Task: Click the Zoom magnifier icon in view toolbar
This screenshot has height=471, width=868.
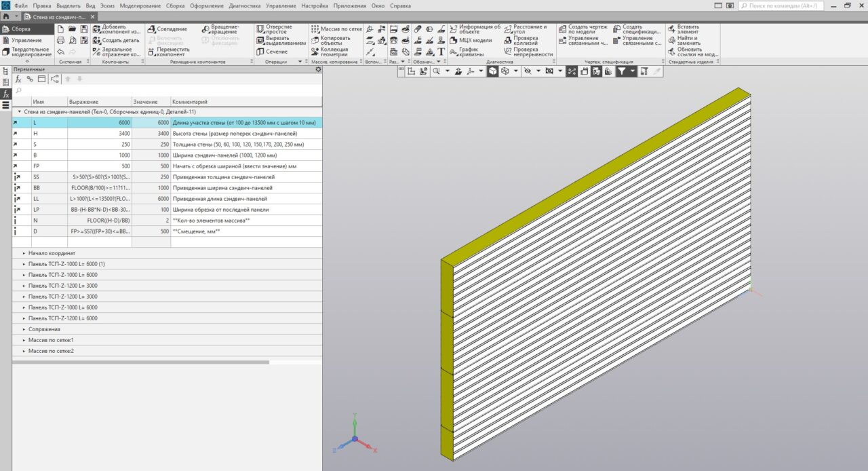Action: pos(437,71)
